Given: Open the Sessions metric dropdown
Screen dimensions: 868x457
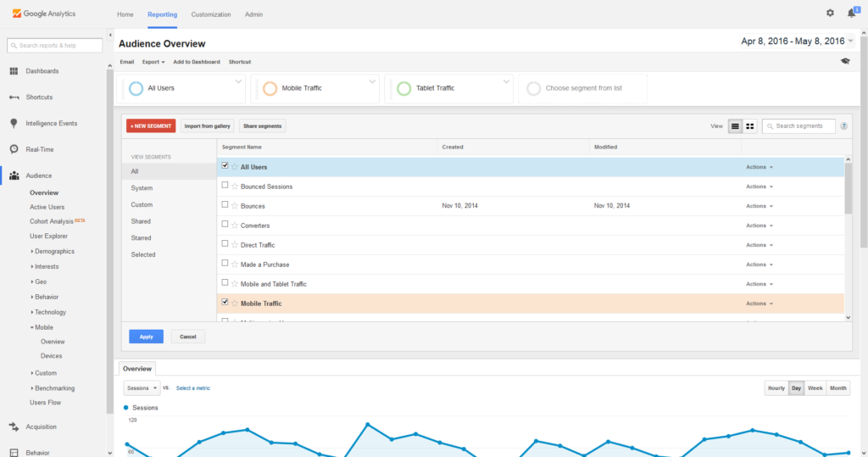Looking at the screenshot, I should point(142,387).
